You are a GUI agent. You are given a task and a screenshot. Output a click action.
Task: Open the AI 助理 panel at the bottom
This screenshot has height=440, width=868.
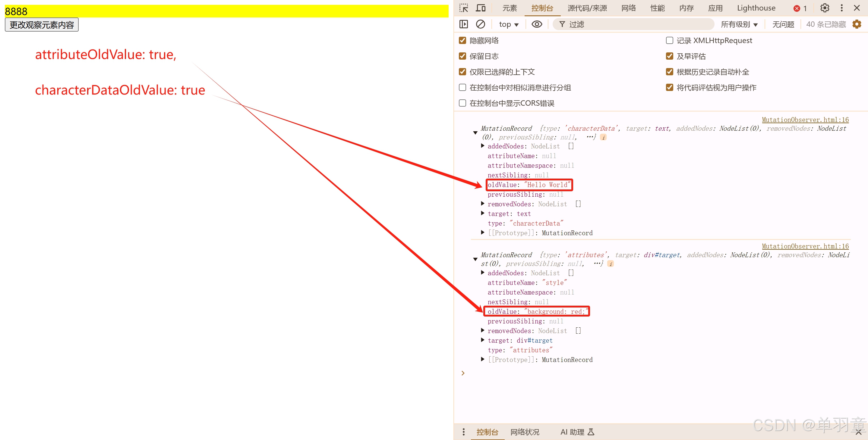pyautogui.click(x=573, y=432)
